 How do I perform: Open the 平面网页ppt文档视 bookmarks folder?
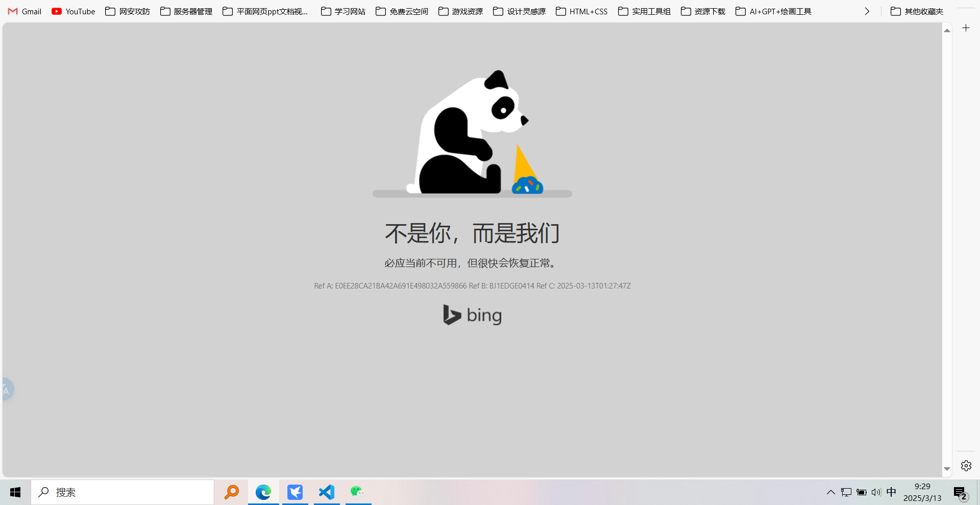pyautogui.click(x=265, y=11)
